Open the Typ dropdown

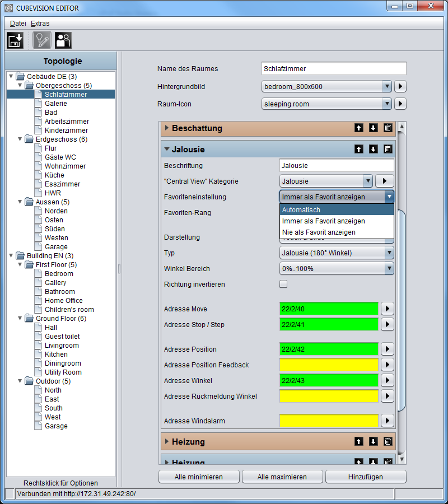tap(389, 253)
